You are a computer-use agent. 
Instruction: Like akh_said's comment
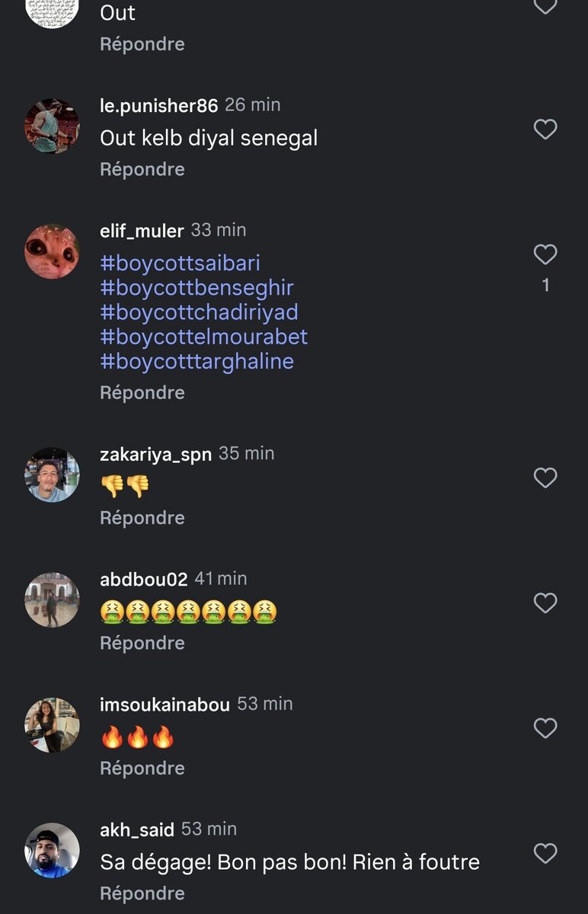point(545,853)
